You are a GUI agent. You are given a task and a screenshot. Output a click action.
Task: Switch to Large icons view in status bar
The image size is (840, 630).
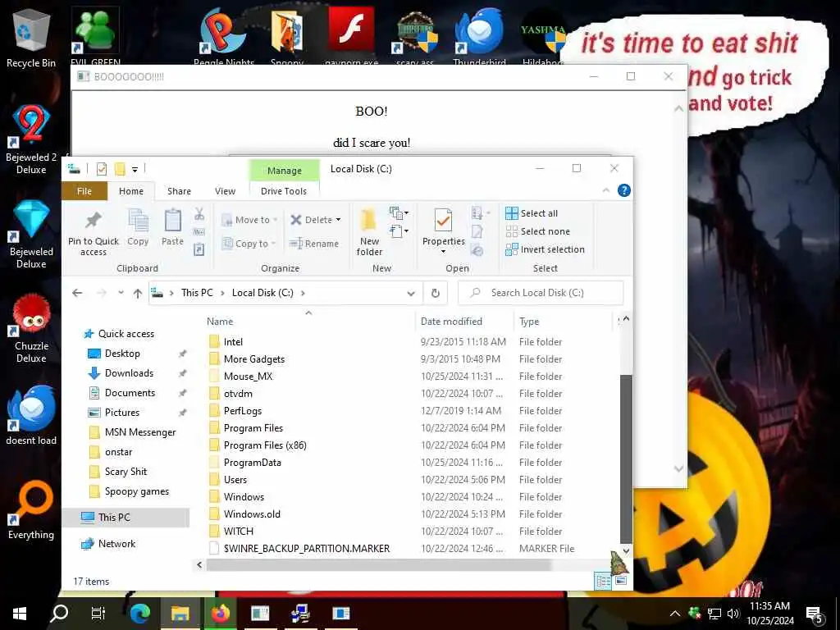[x=621, y=581]
